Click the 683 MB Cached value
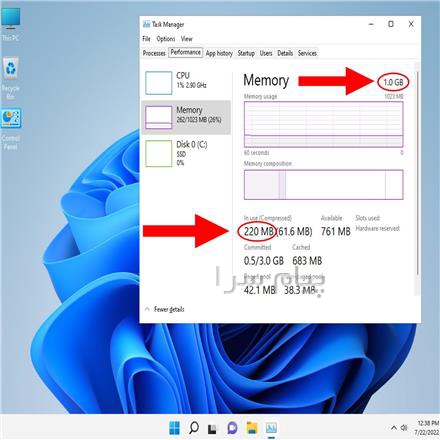 click(x=307, y=261)
